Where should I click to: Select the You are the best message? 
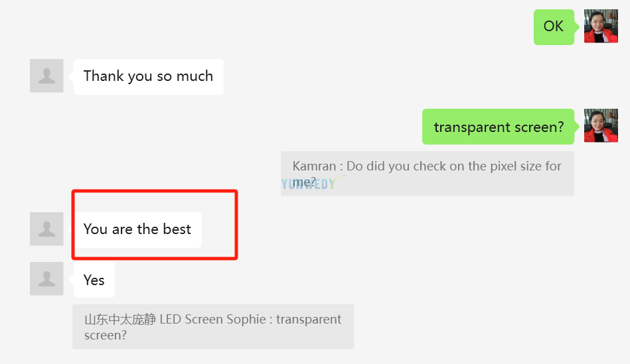point(137,229)
